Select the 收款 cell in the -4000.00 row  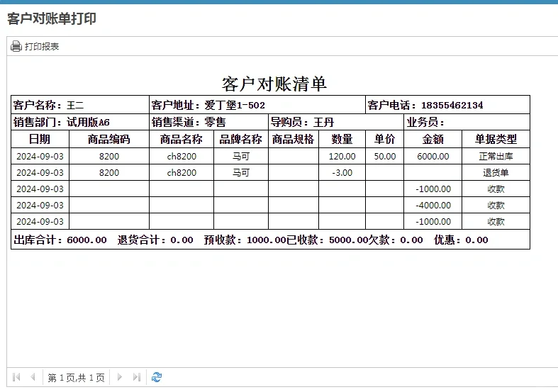(496, 206)
